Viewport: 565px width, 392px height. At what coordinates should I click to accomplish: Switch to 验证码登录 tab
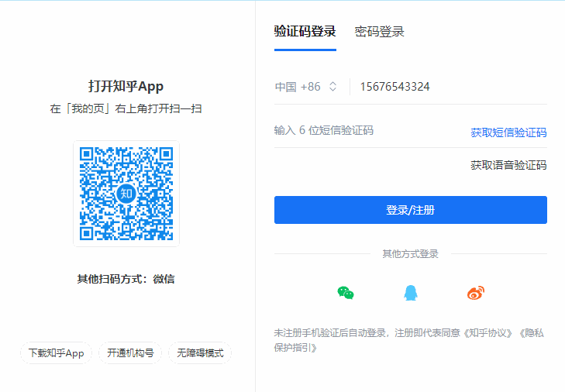(305, 32)
